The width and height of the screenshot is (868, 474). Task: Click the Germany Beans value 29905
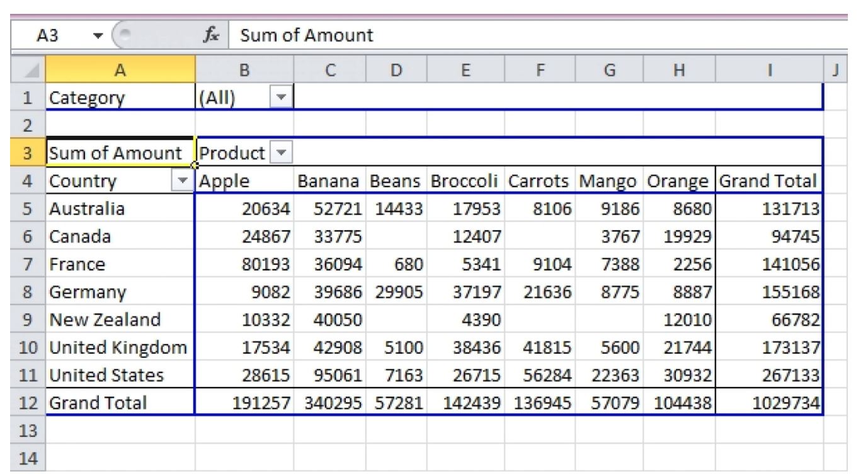coord(396,292)
